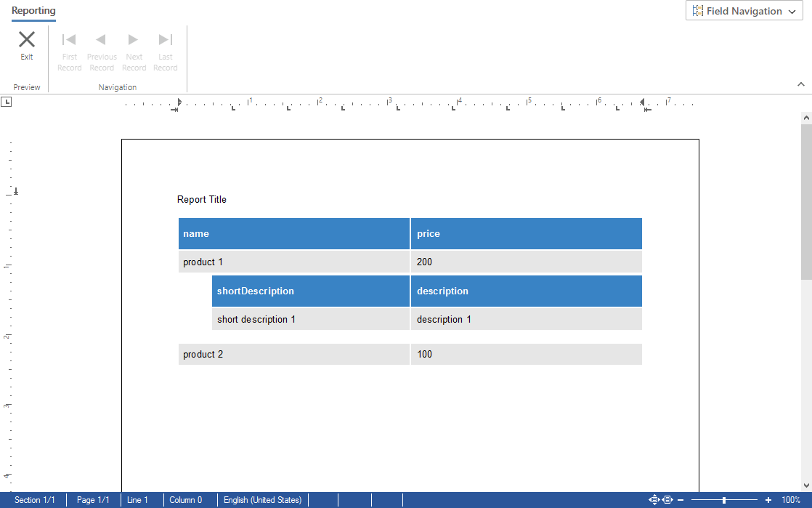Click the 100% zoom level
This screenshot has width=812, height=508.
[x=791, y=500]
